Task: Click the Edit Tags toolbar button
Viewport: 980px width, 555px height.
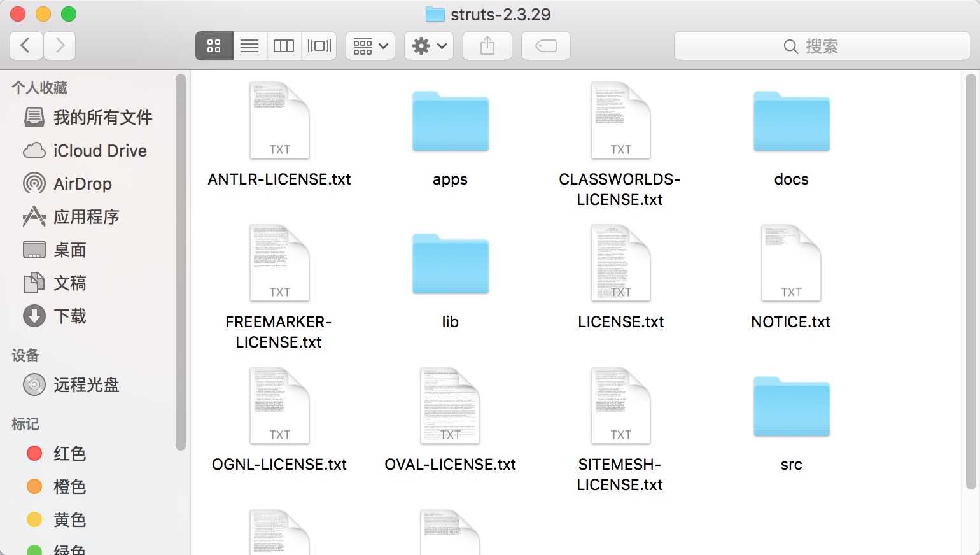Action: pos(546,46)
